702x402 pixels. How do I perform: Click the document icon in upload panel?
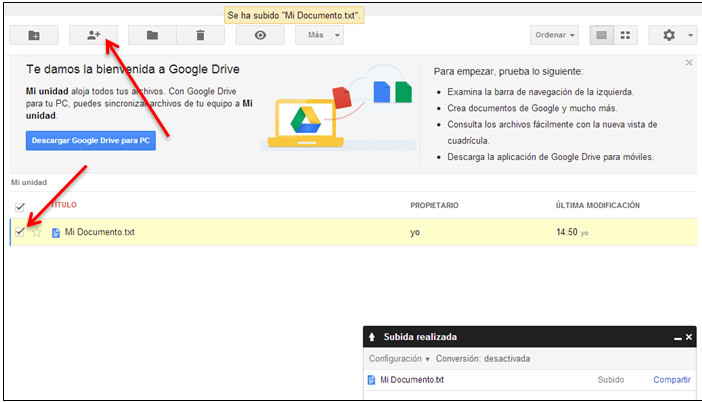tap(372, 380)
